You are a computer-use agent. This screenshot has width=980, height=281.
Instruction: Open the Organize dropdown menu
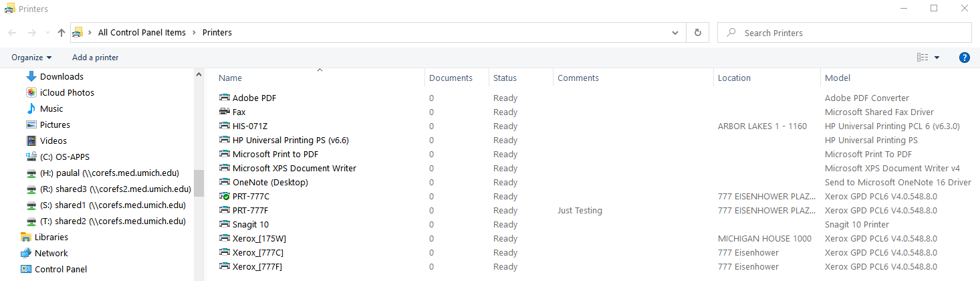point(31,58)
